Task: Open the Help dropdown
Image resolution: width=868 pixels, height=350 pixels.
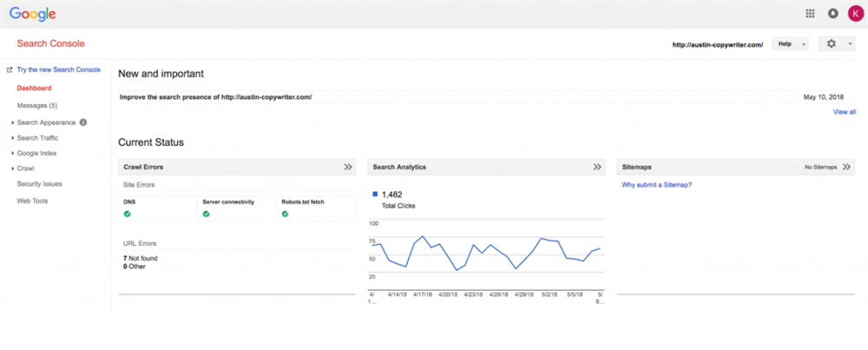Action: 790,43
